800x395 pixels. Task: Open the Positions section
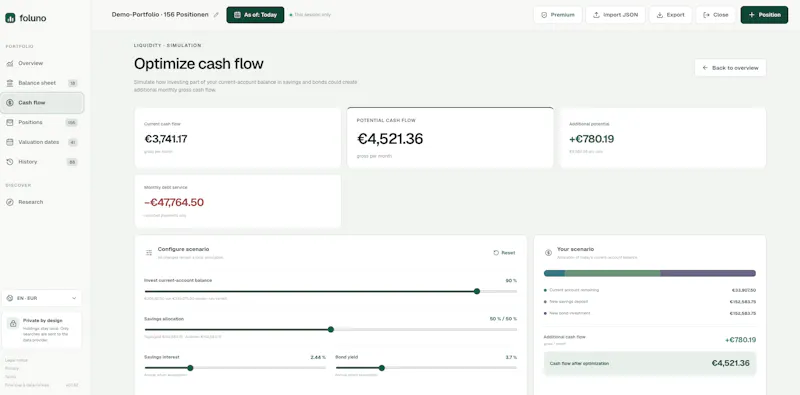(x=42, y=122)
